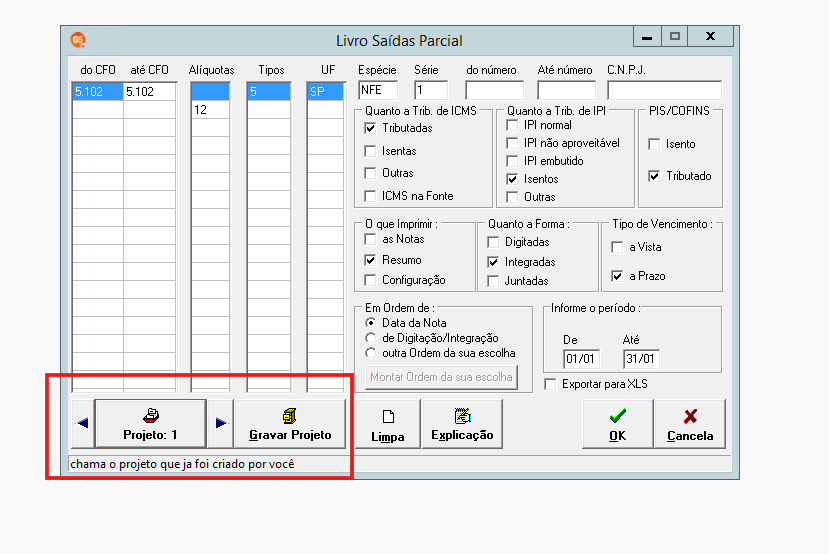Click the C.N.P.J. input field

pos(664,90)
